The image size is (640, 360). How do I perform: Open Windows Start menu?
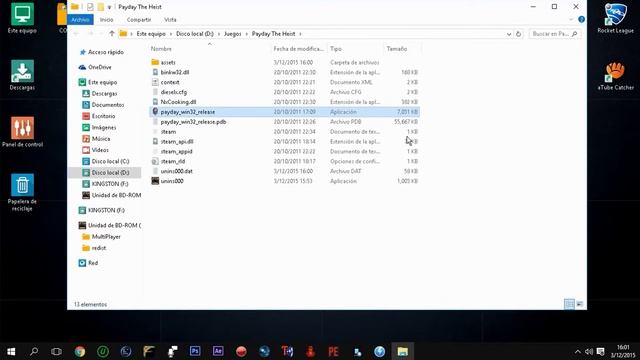[x=11, y=351]
